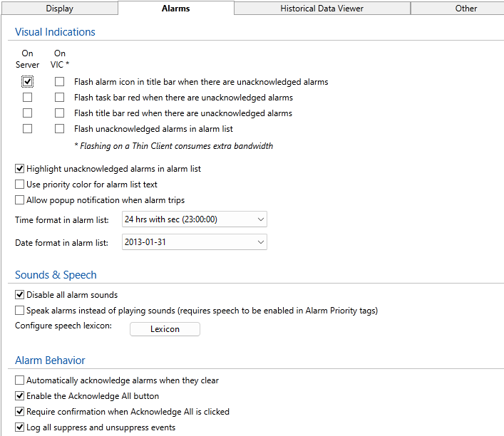
Task: Switch to the Display tab
Action: [x=59, y=9]
